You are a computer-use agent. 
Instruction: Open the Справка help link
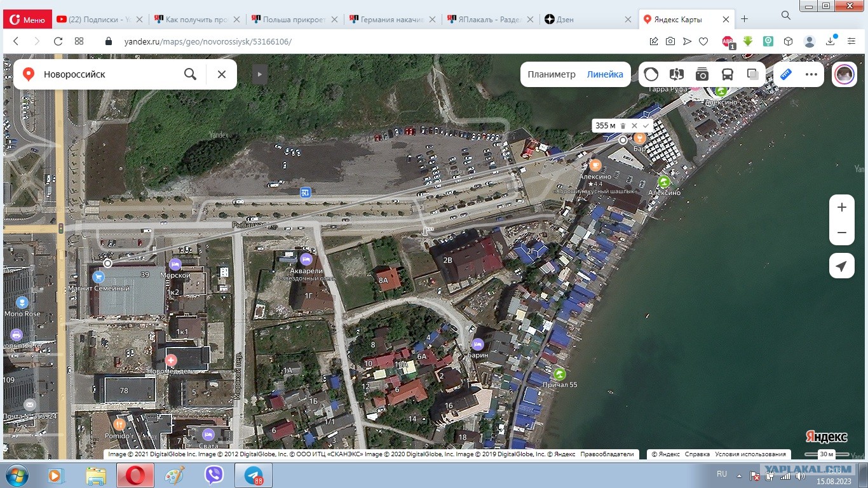697,454
